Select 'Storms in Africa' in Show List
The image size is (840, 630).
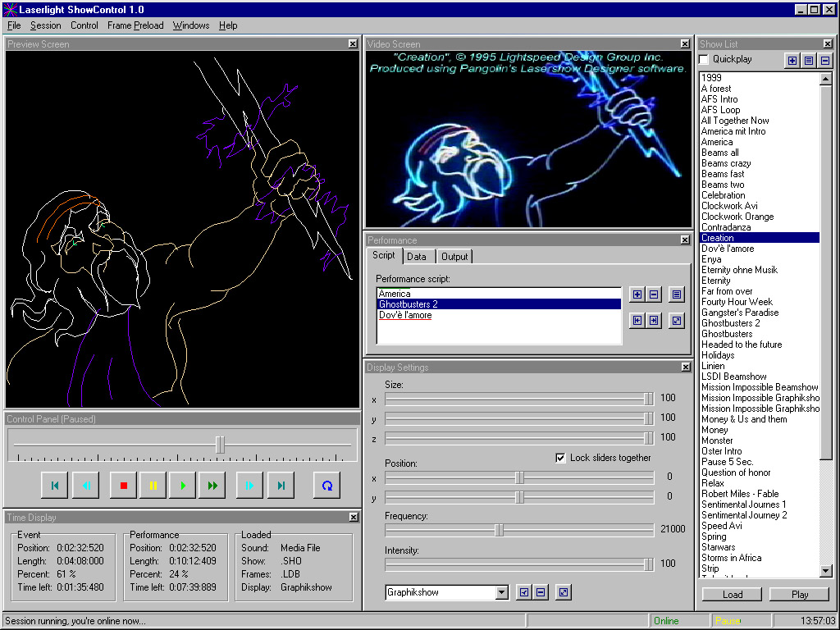[x=760, y=558]
